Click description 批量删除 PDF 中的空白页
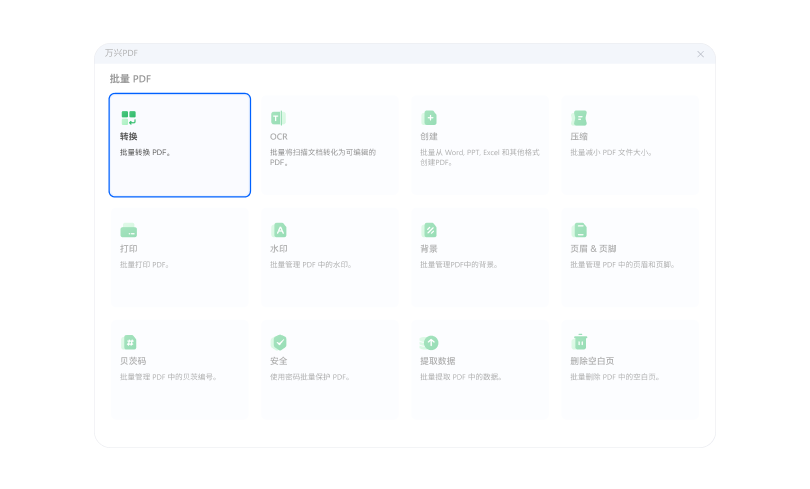 pos(616,376)
